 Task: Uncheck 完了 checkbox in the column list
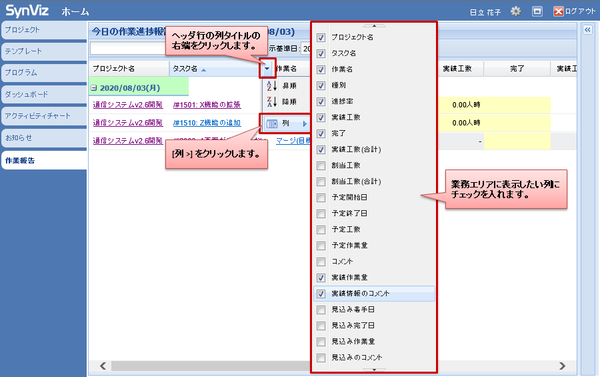[x=321, y=134]
